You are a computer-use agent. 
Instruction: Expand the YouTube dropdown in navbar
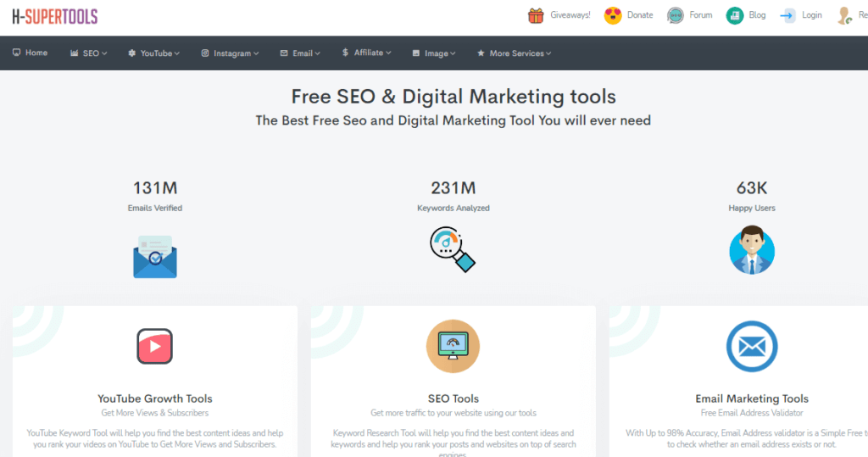[154, 53]
